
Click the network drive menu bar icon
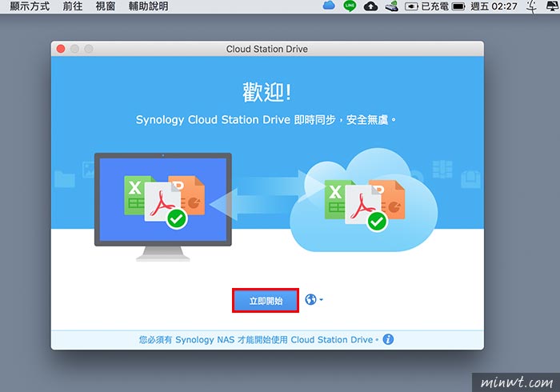pyautogui.click(x=392, y=6)
